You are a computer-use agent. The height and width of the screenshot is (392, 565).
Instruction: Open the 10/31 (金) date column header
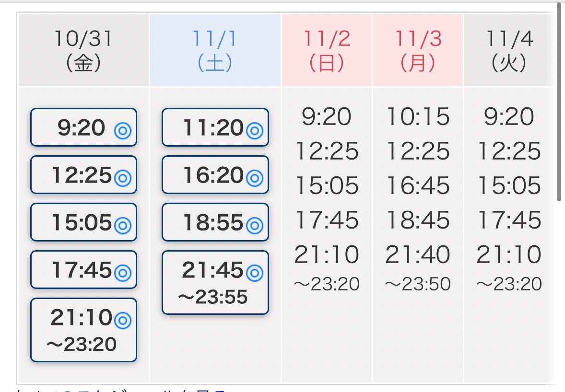83,50
